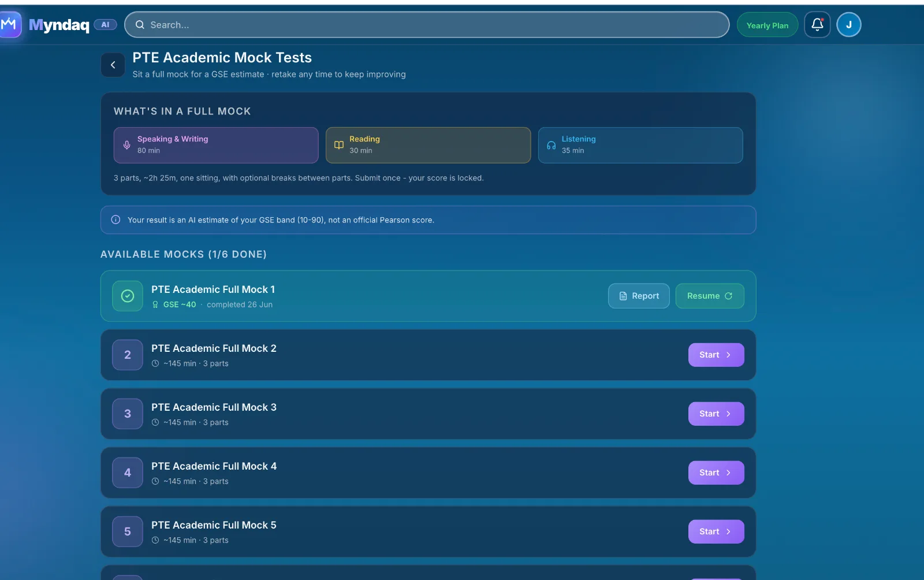Go back using the arrow button

[x=113, y=65]
